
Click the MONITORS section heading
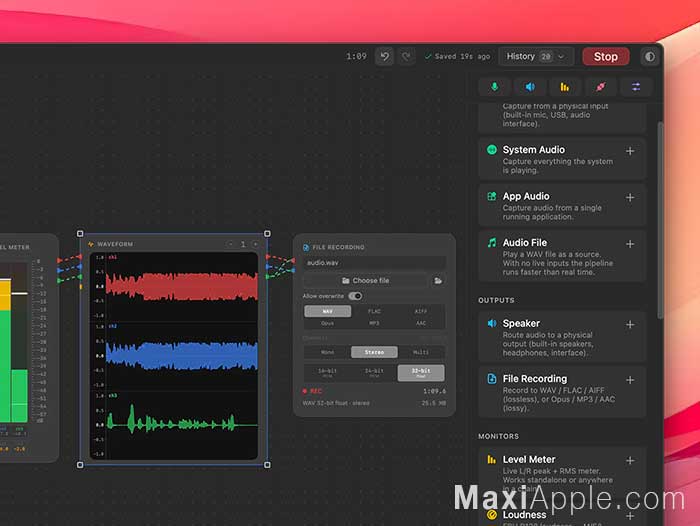pos(498,436)
